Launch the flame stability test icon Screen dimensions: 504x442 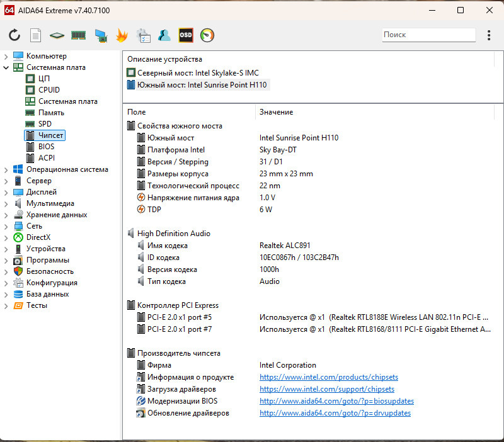122,35
